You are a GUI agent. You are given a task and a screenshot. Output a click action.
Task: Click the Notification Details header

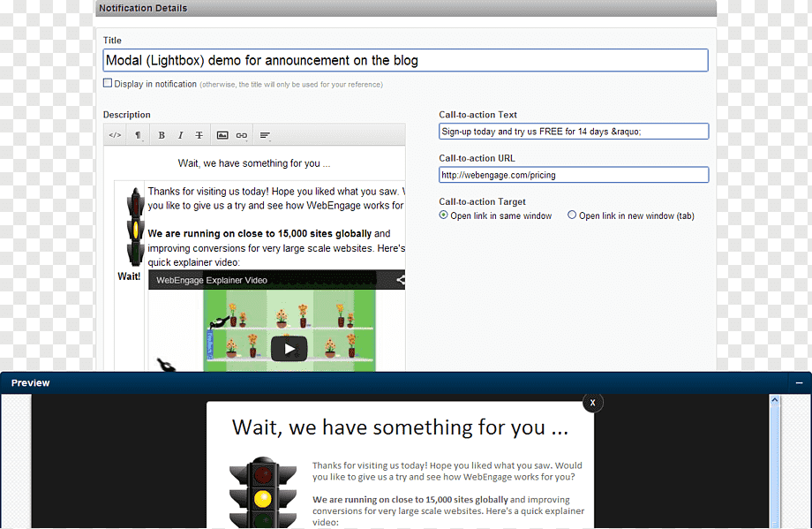[143, 8]
